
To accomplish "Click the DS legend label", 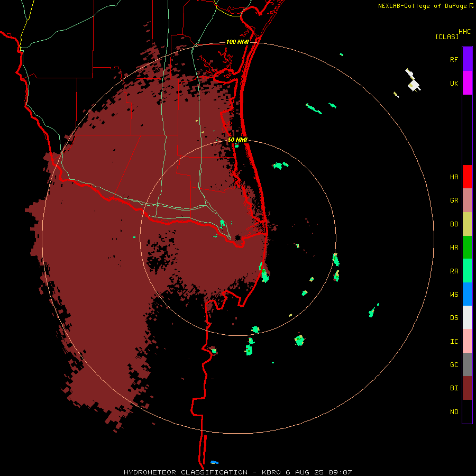I will point(454,318).
